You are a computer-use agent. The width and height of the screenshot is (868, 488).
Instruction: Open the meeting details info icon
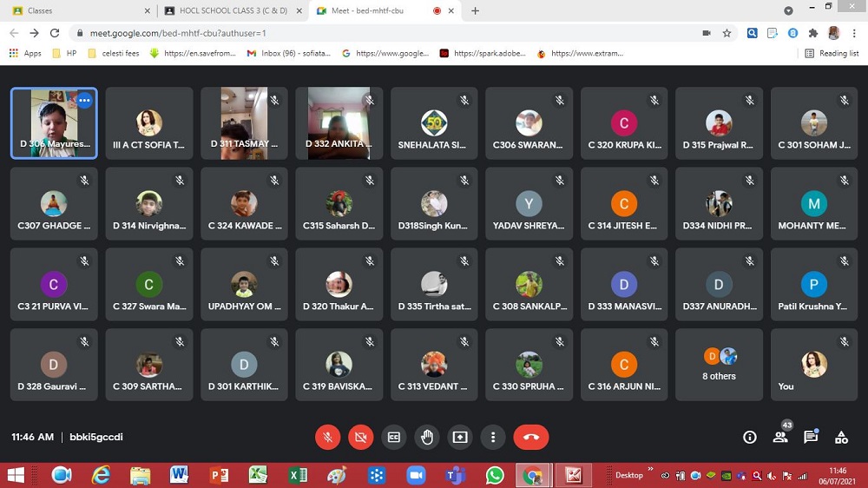pyautogui.click(x=750, y=438)
